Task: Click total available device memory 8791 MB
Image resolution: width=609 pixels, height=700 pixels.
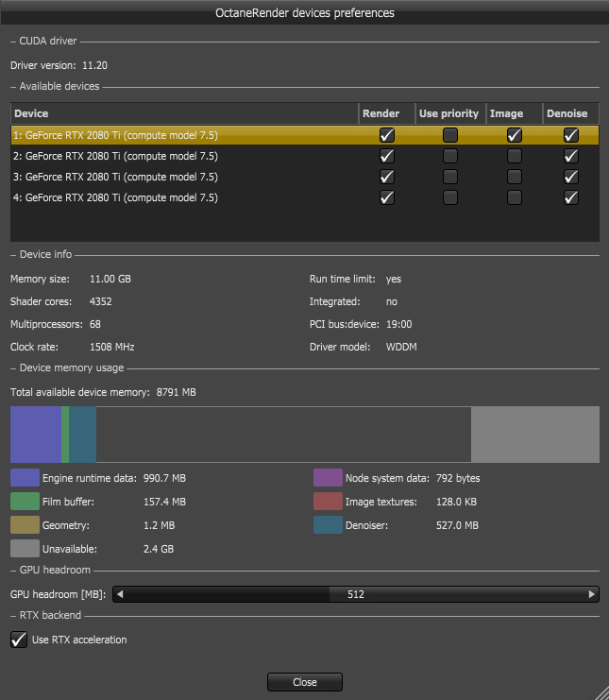Action: pyautogui.click(x=177, y=392)
